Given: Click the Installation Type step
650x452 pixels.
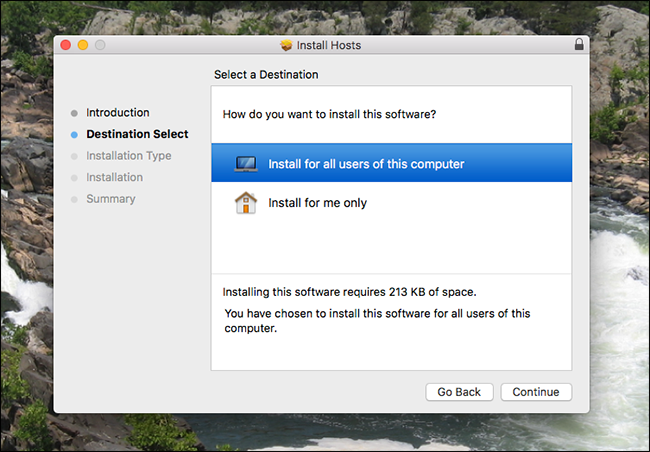Looking at the screenshot, I should pos(129,156).
